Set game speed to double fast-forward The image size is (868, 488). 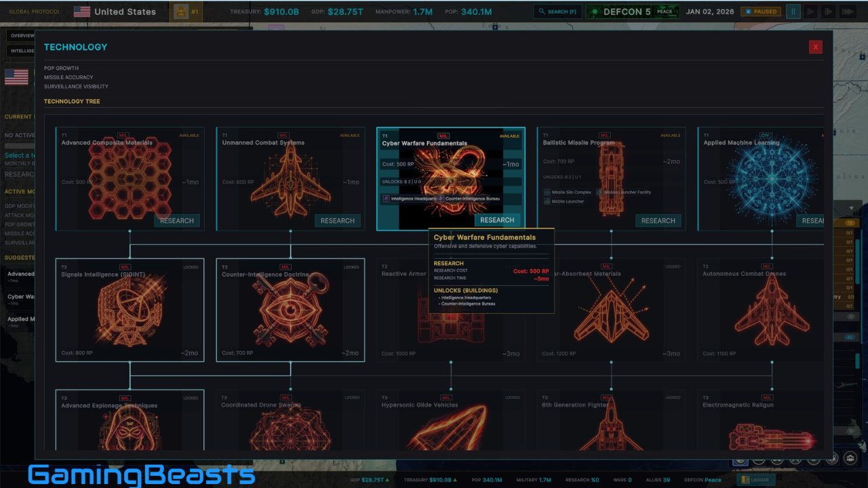tap(829, 12)
